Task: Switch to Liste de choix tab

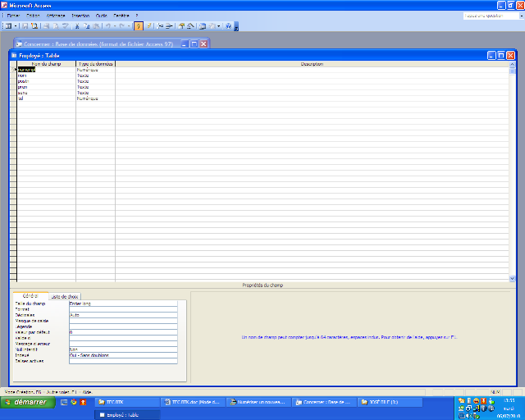Action: tap(64, 296)
